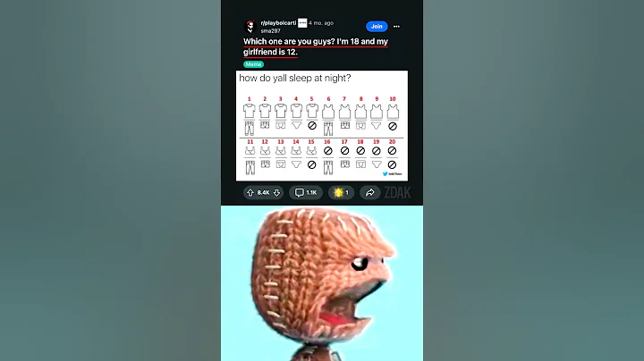Image resolution: width=644 pixels, height=361 pixels.
Task: Open the sma297 user profile
Action: (x=271, y=30)
